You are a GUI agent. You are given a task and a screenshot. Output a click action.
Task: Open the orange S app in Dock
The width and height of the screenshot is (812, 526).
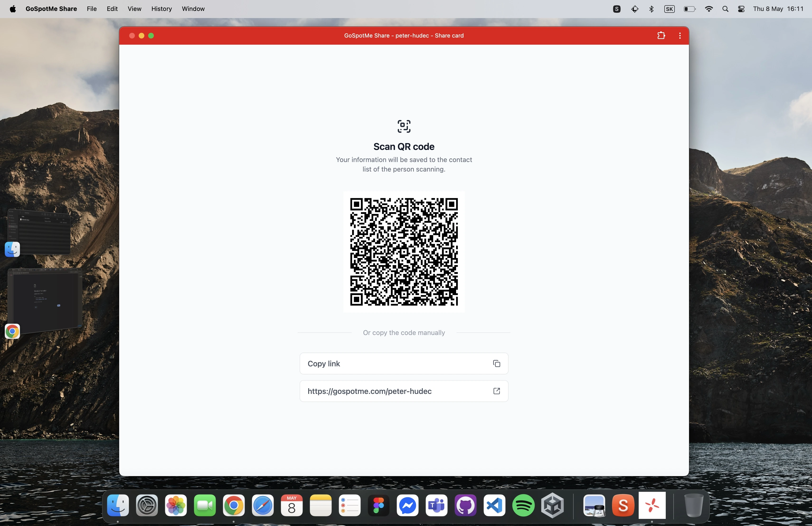[x=623, y=505]
